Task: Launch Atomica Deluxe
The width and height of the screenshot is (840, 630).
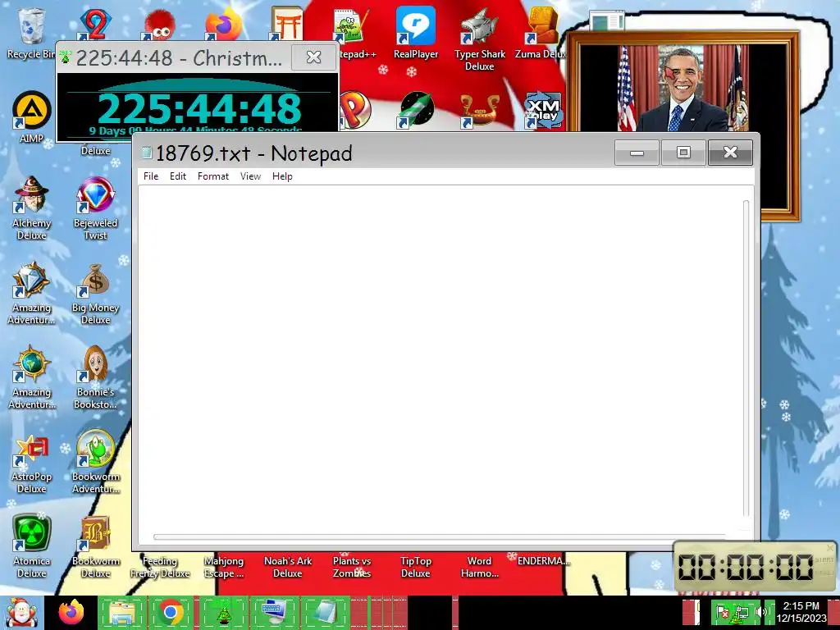Action: (32, 546)
